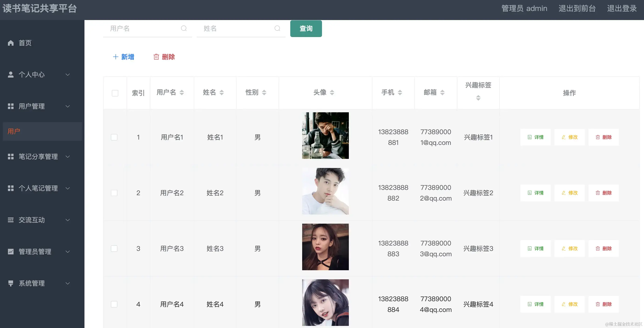Select the 交流互动 list icon
Screen dimensions: 644x328
click(x=11, y=220)
